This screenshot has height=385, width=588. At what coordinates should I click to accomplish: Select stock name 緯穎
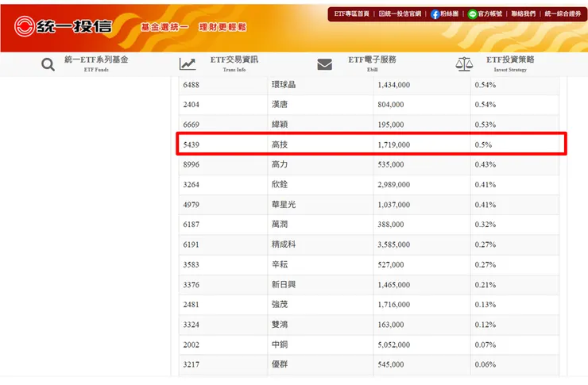(x=280, y=125)
